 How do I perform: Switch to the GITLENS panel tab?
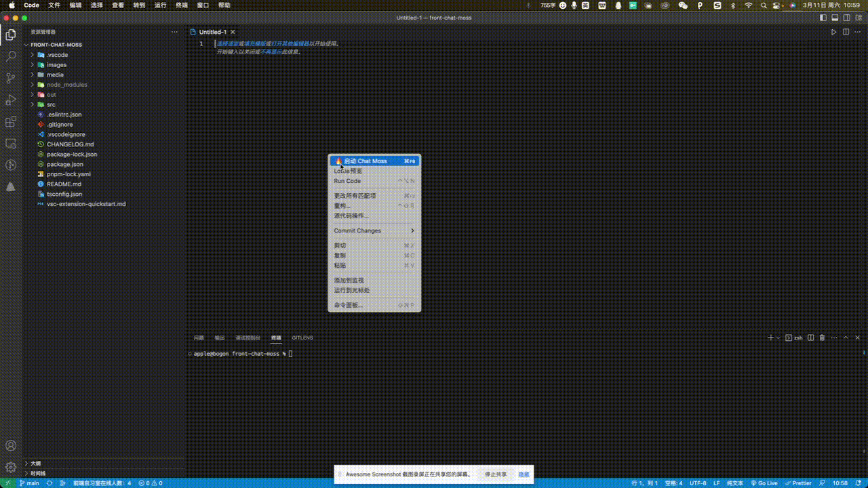(x=302, y=338)
